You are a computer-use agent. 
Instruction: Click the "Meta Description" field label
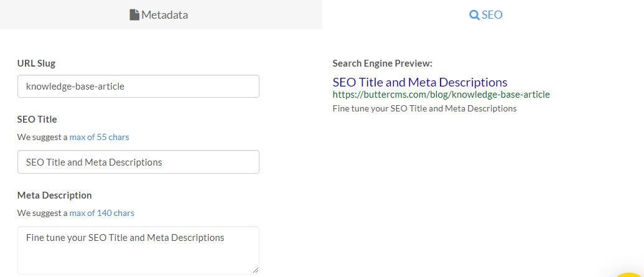coord(54,195)
